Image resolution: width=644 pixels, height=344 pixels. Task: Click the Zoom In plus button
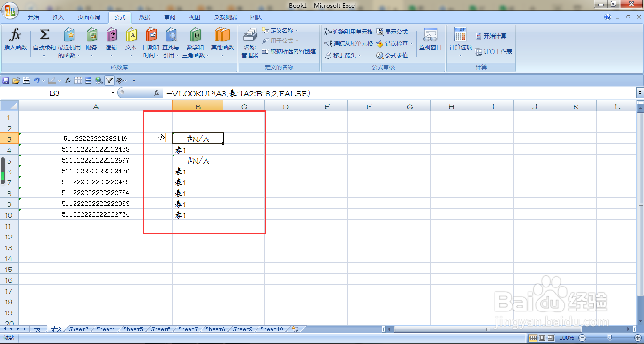[637, 338]
